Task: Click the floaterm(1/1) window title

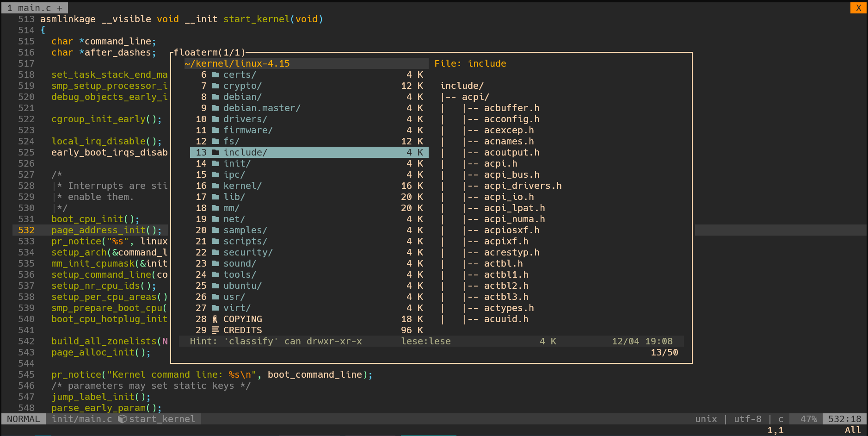Action: (209, 52)
